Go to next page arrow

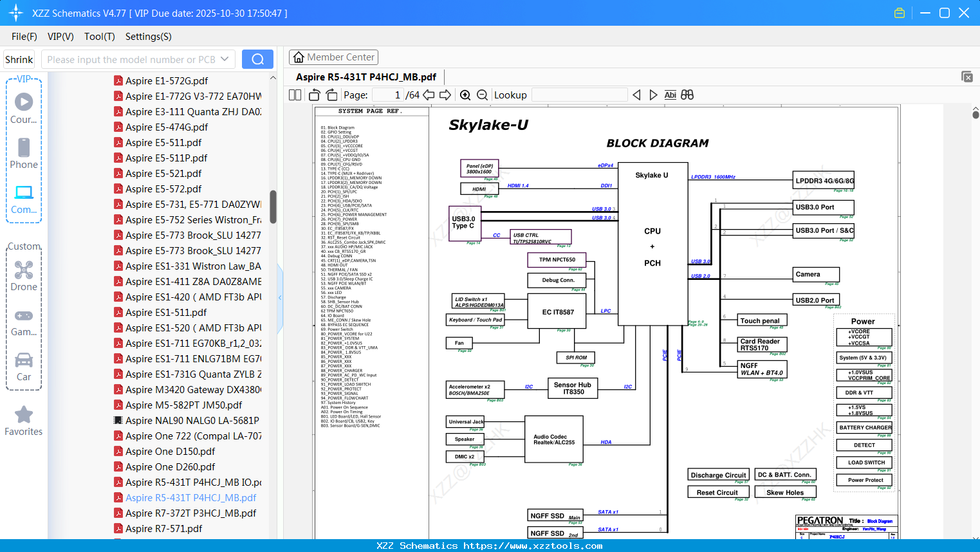point(445,95)
